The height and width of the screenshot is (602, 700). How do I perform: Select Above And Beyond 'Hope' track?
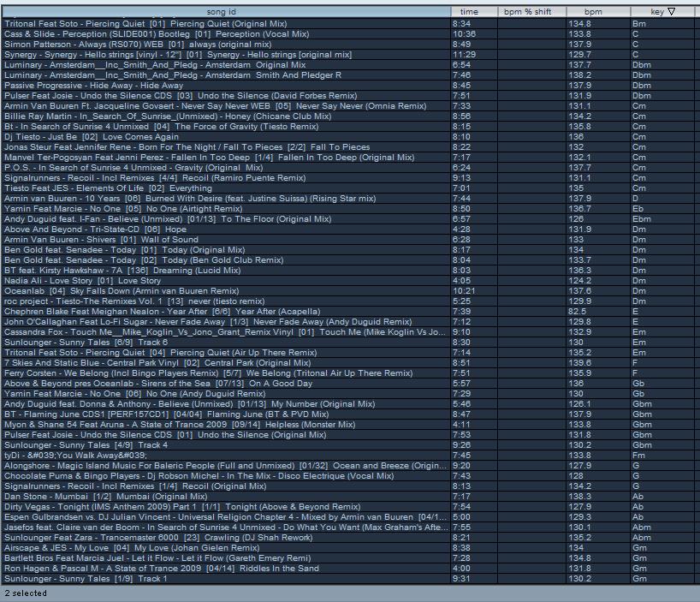[348, 229]
